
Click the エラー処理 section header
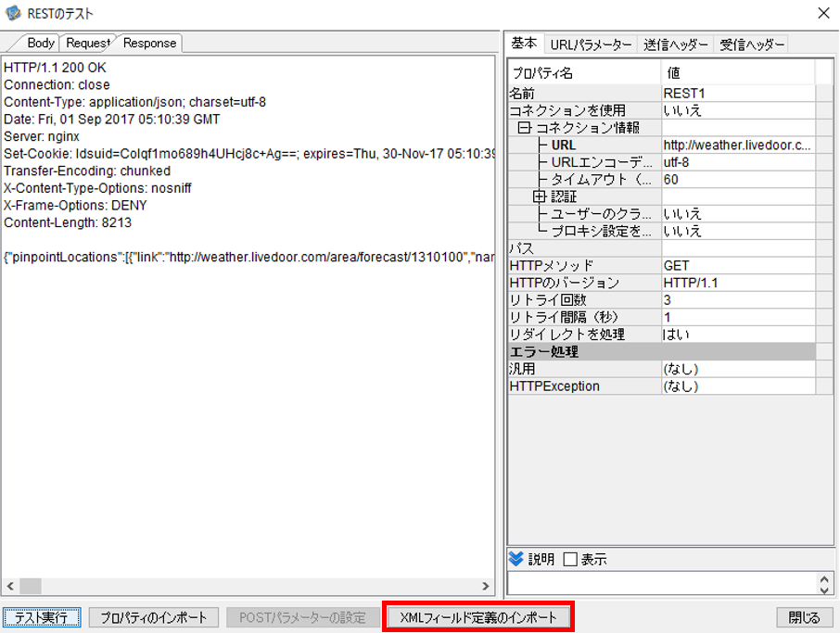(662, 352)
